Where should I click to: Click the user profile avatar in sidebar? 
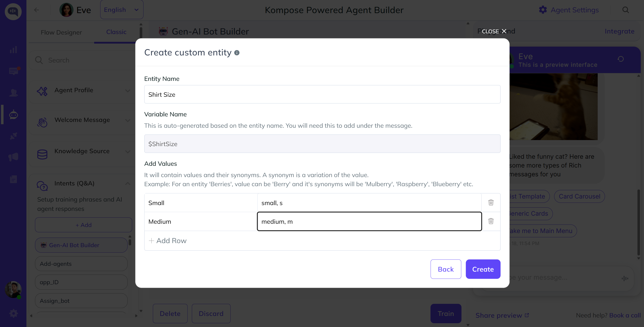(x=13, y=289)
